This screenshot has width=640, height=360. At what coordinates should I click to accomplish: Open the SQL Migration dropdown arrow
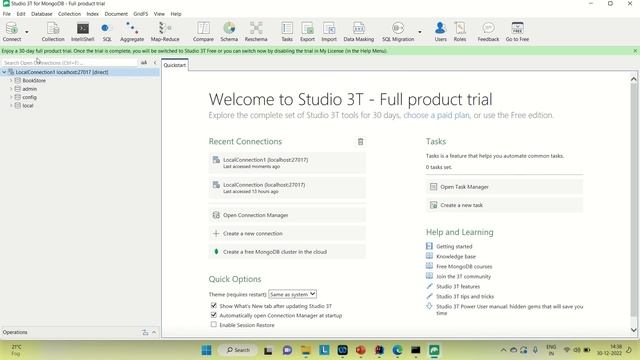420,32
